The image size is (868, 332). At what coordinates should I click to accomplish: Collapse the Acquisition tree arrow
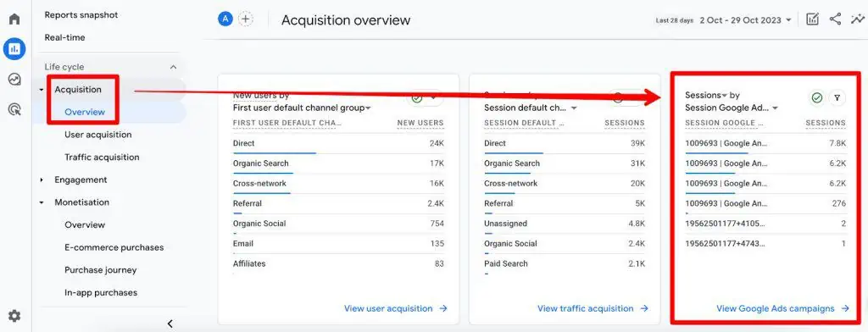(42, 90)
